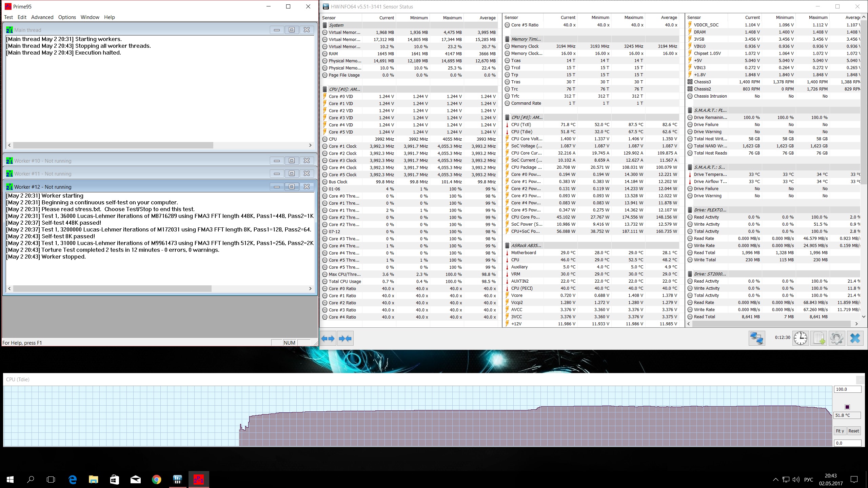This screenshot has width=868, height=488.
Task: Click the Reset button on the graph
Action: (x=854, y=431)
